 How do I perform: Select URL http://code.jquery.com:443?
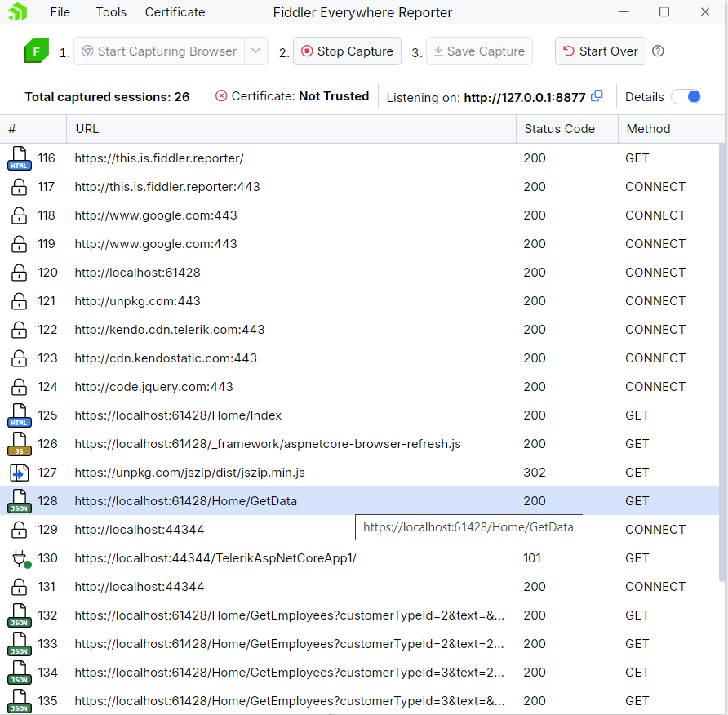153,387
